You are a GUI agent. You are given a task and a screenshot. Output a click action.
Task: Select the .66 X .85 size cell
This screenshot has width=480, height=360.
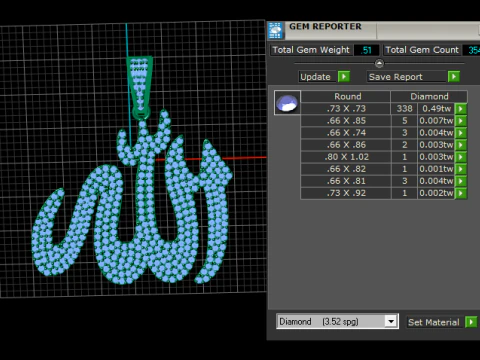tap(346, 121)
